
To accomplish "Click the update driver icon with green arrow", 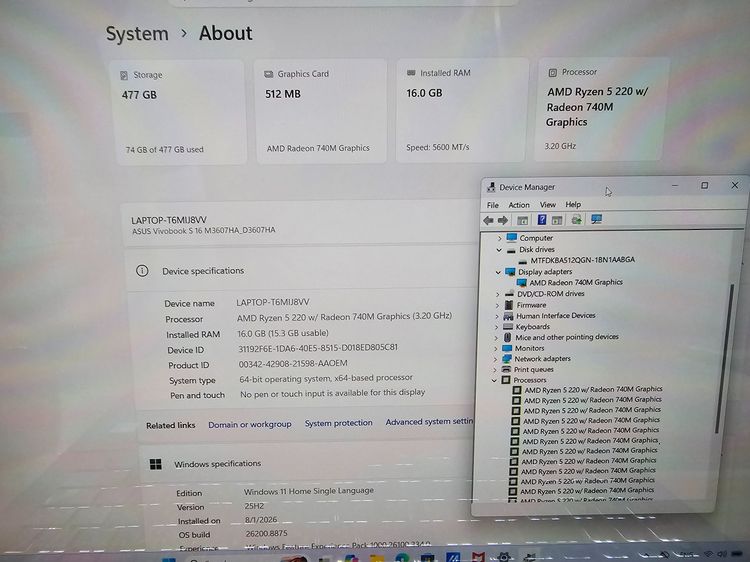I will pos(576,220).
